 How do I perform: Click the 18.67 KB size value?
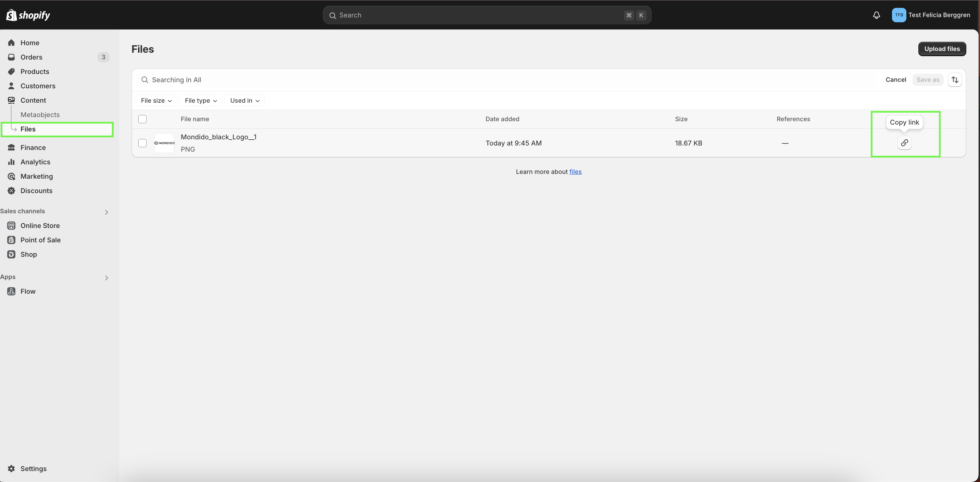tap(688, 143)
